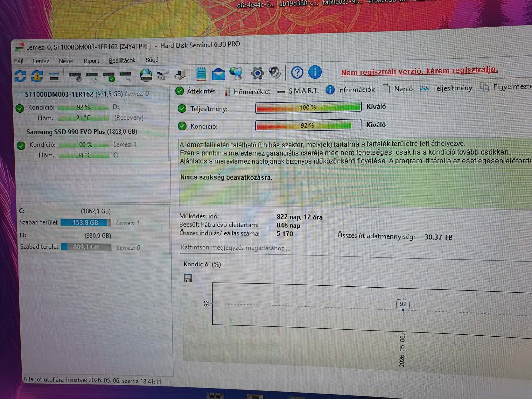
Task: Open the notepad report icon
Action: coord(201,74)
